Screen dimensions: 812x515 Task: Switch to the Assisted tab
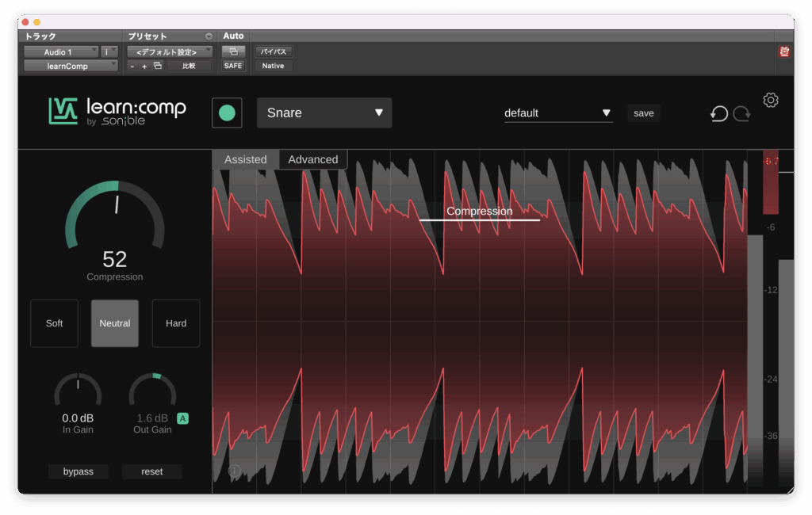(x=246, y=159)
